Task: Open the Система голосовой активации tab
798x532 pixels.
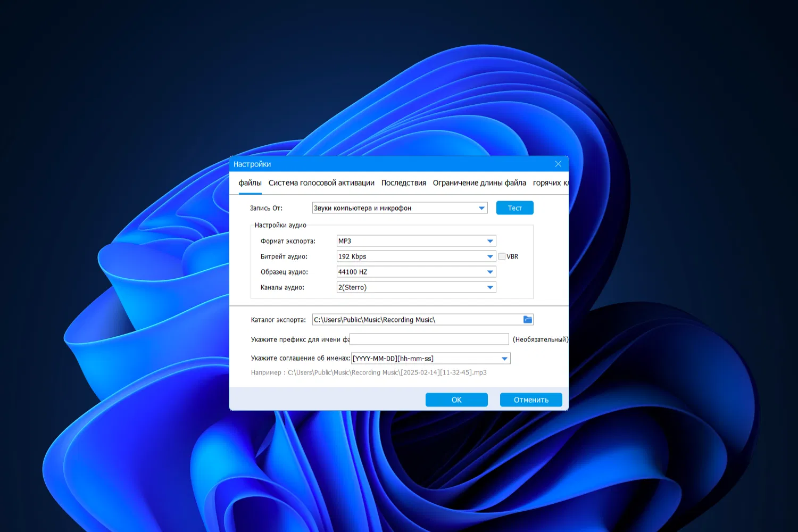Action: [x=321, y=183]
